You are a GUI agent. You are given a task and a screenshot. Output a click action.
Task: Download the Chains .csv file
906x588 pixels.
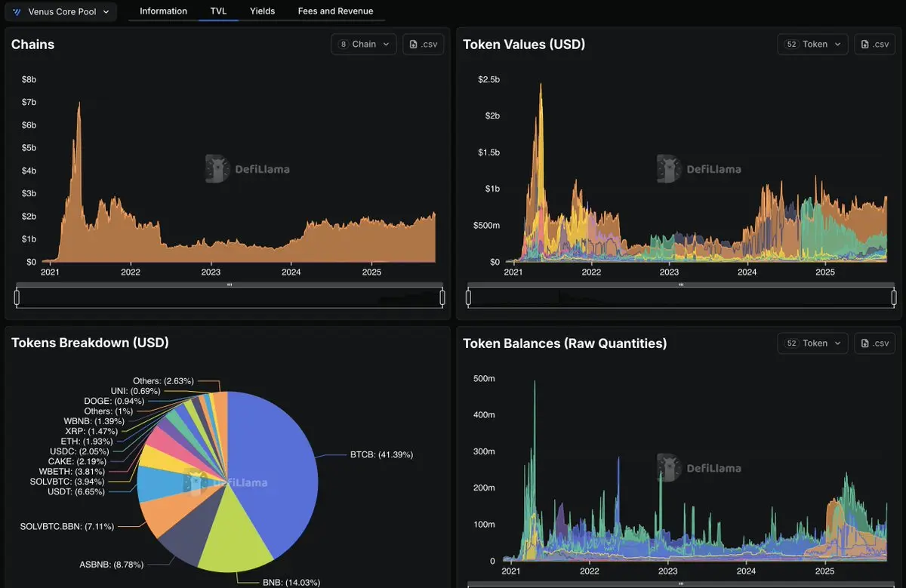click(x=423, y=45)
